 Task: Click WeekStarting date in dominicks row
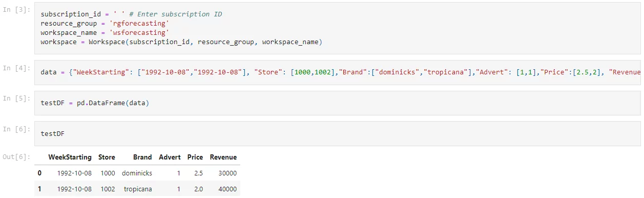74,173
